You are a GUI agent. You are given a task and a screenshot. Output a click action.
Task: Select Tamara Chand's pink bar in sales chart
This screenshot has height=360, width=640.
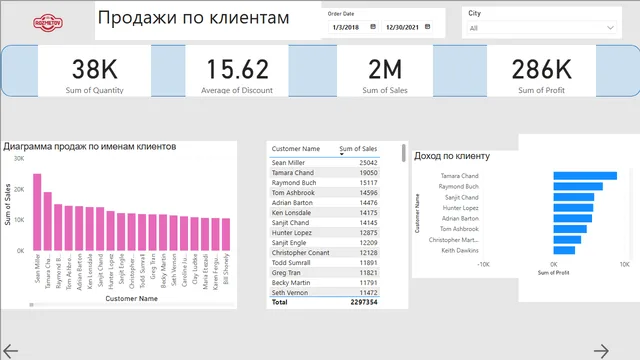pyautogui.click(x=48, y=221)
